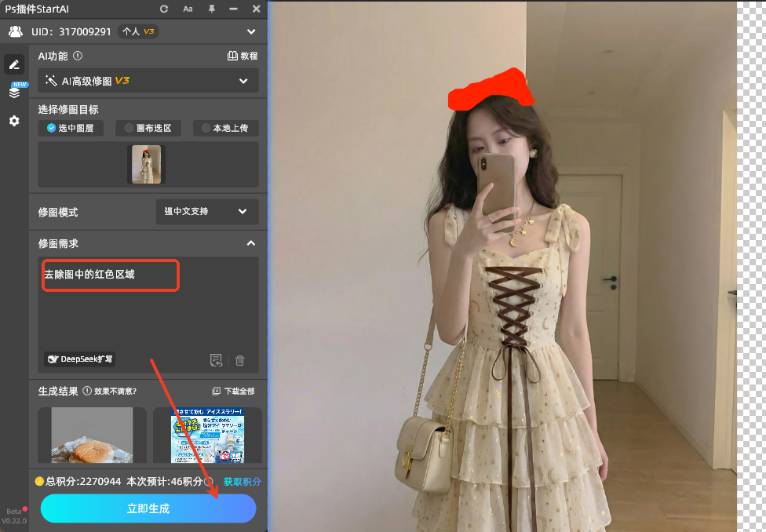The height and width of the screenshot is (532, 766).
Task: Collapse the 修图需求 section
Action: click(251, 243)
